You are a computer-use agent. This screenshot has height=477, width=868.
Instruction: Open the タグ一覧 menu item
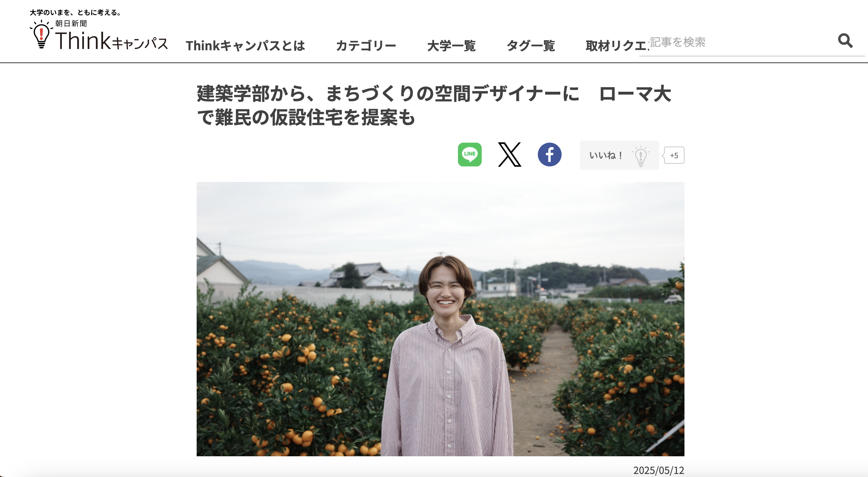point(531,46)
